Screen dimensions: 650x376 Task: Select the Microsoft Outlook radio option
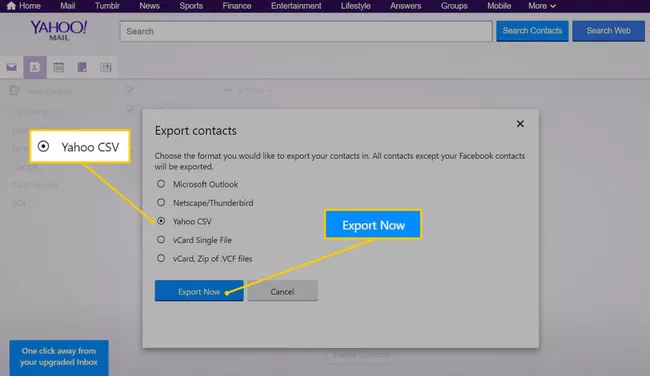(x=161, y=184)
